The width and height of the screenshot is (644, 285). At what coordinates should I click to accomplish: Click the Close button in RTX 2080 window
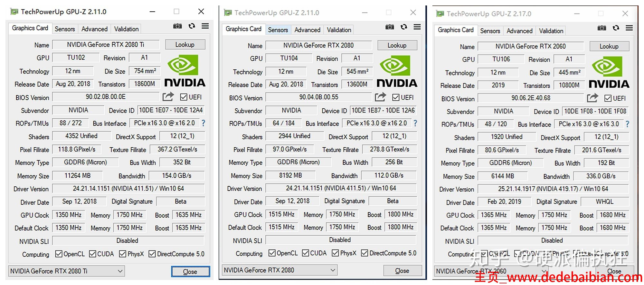pos(402,270)
